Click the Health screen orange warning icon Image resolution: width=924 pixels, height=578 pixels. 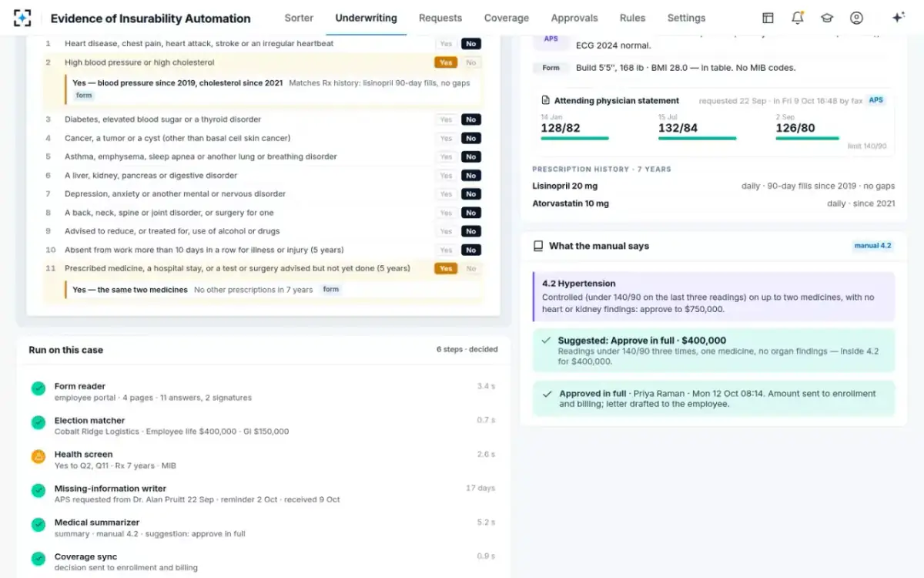[x=38, y=457]
